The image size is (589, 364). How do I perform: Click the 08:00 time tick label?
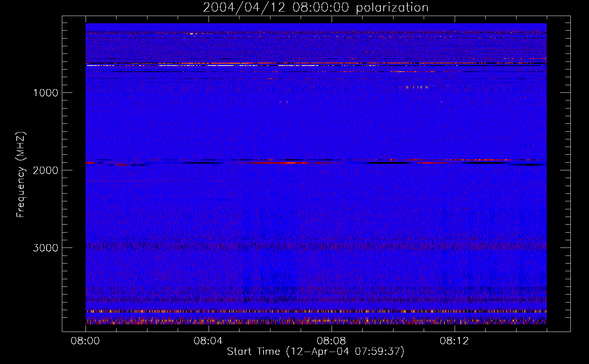[x=85, y=341]
